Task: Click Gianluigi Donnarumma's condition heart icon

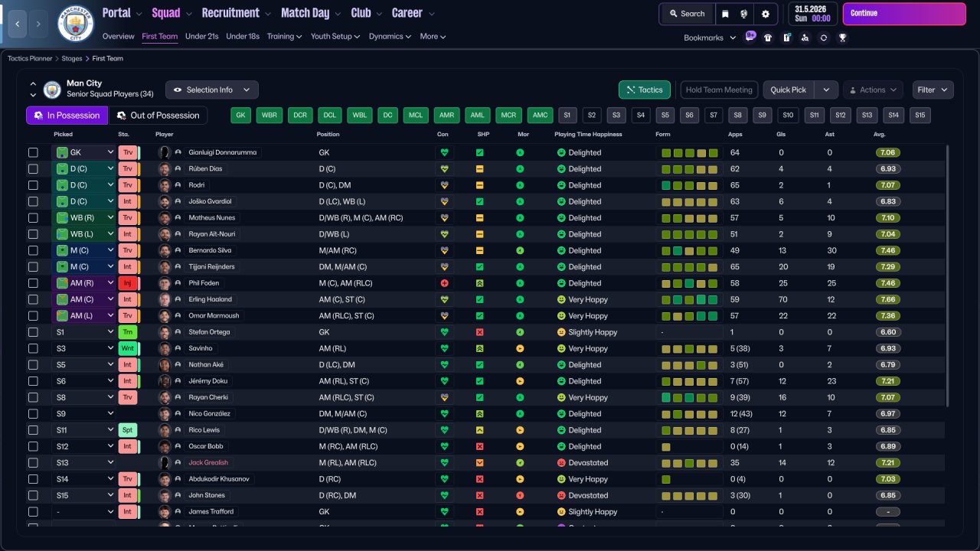Action: (x=443, y=152)
